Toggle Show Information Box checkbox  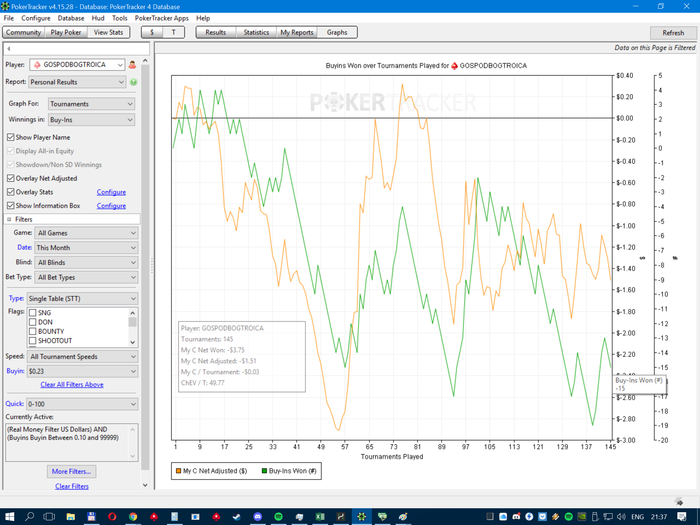(x=11, y=205)
